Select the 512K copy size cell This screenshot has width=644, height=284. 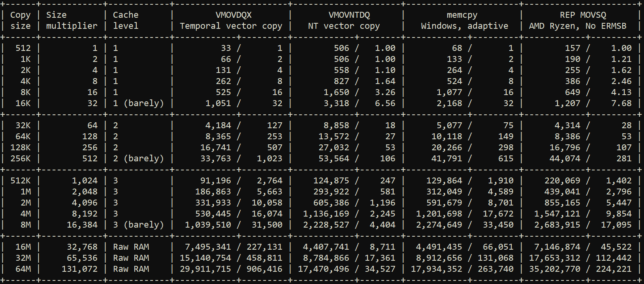click(x=21, y=181)
